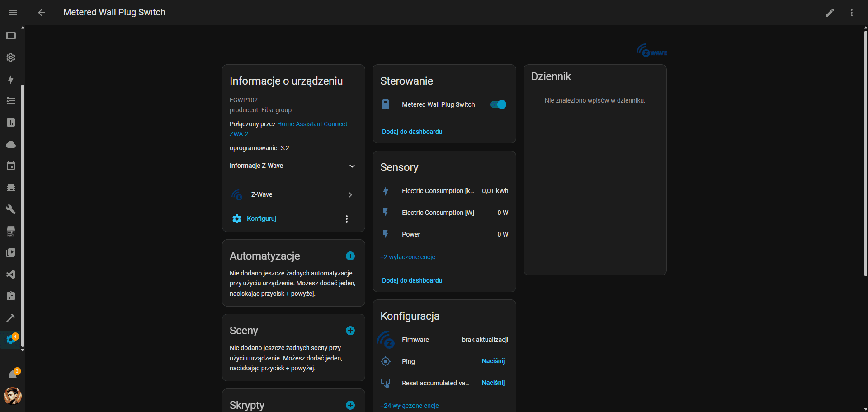Open Z-Wave integration row chevron

click(x=350, y=195)
